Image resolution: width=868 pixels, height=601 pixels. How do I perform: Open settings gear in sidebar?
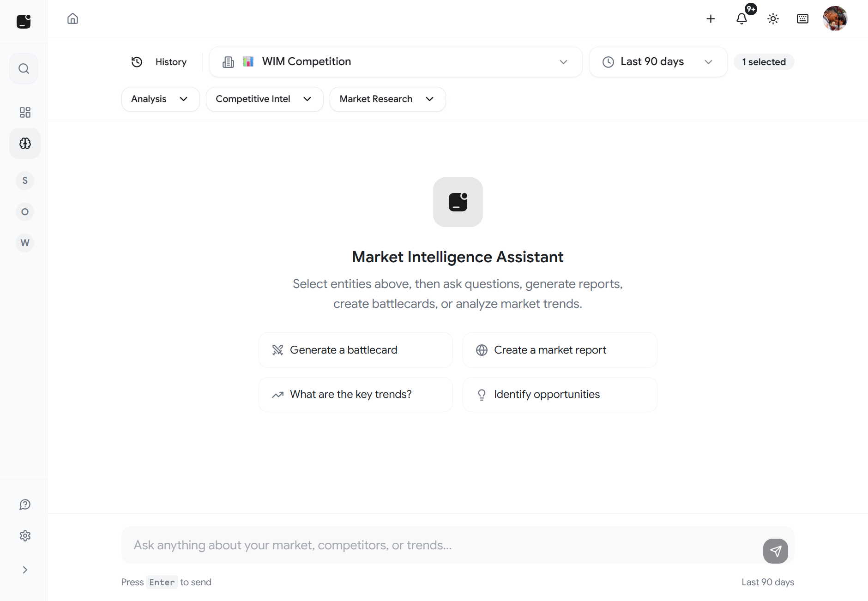[25, 535]
